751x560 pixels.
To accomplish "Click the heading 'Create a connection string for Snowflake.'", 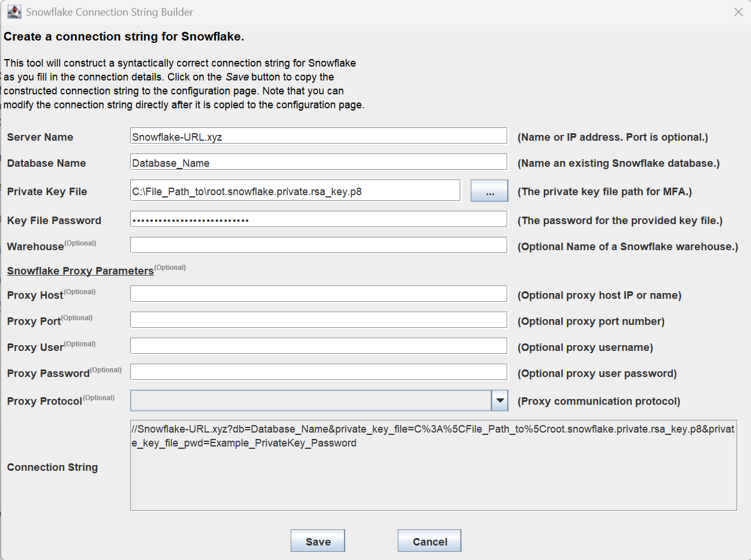I will pyautogui.click(x=124, y=36).
